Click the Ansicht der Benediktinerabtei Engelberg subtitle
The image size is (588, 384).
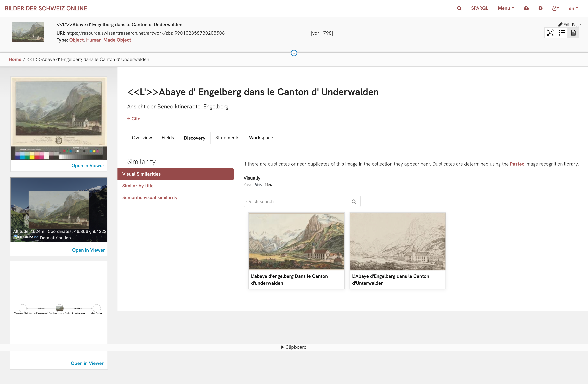(178, 107)
